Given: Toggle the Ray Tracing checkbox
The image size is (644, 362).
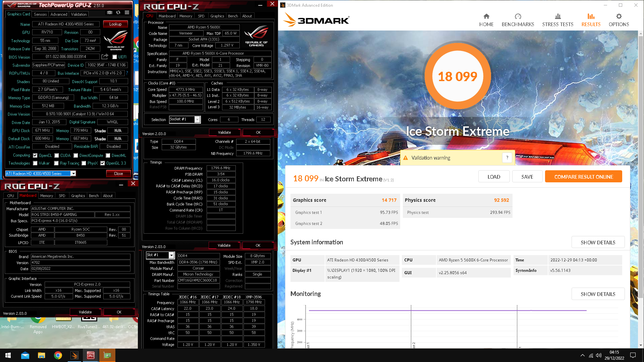Looking at the screenshot, I should pyautogui.click(x=57, y=163).
